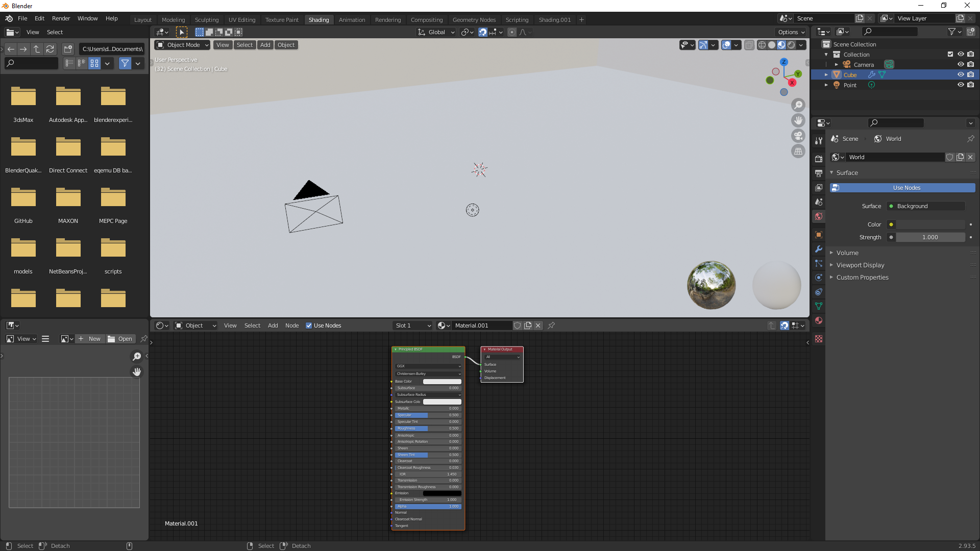
Task: Expand the Volume panel
Action: pos(847,253)
